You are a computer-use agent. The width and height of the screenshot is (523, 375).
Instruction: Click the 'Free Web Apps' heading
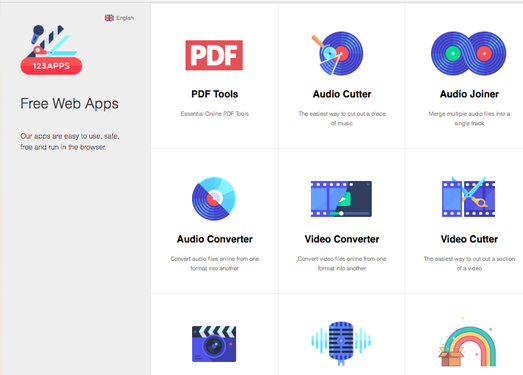[69, 104]
